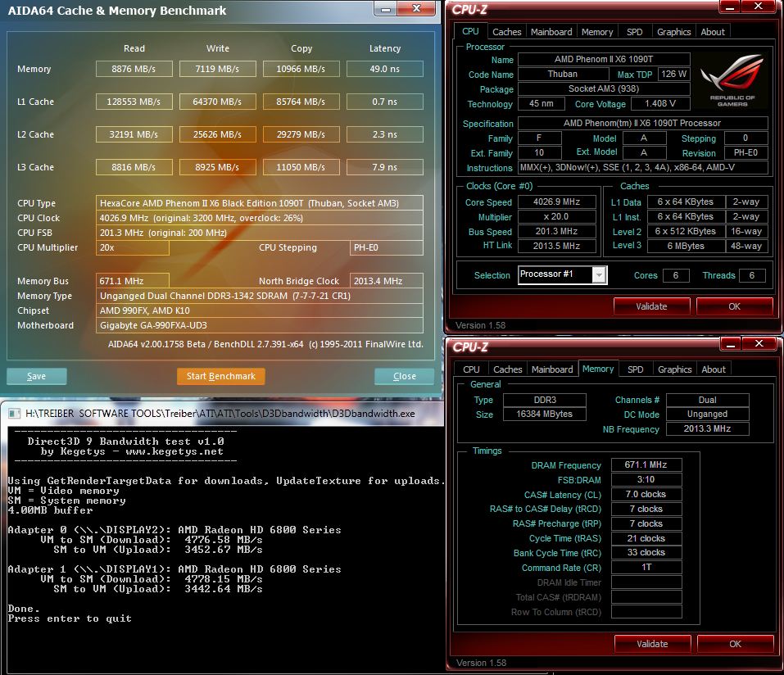Click OK in lower CPU-Z memory window

[735, 644]
